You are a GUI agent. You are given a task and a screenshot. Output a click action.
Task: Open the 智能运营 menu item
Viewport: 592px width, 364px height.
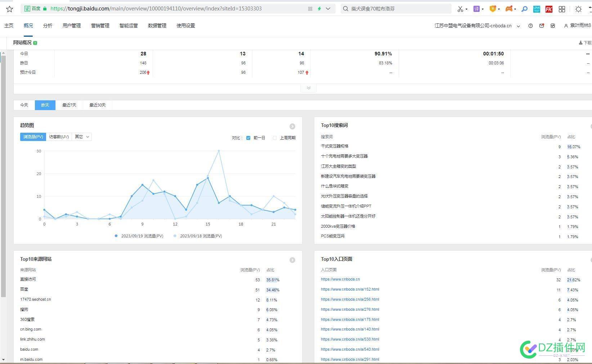tap(129, 26)
